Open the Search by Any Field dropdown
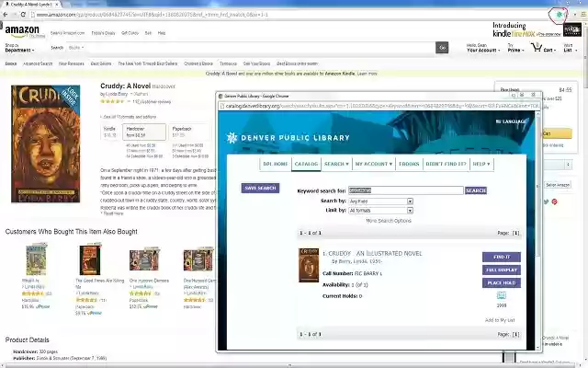This screenshot has height=368, width=588. coord(380,201)
